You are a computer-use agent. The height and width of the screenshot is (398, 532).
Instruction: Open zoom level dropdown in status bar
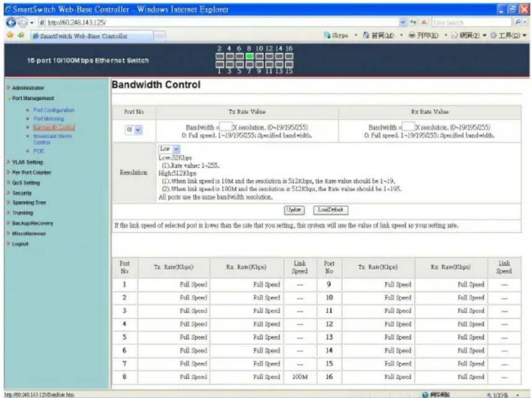pos(518,395)
